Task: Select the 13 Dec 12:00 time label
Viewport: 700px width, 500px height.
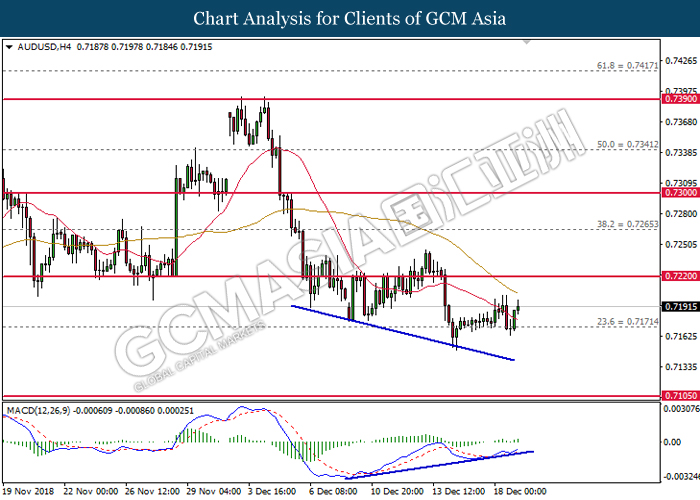Action: (x=459, y=492)
